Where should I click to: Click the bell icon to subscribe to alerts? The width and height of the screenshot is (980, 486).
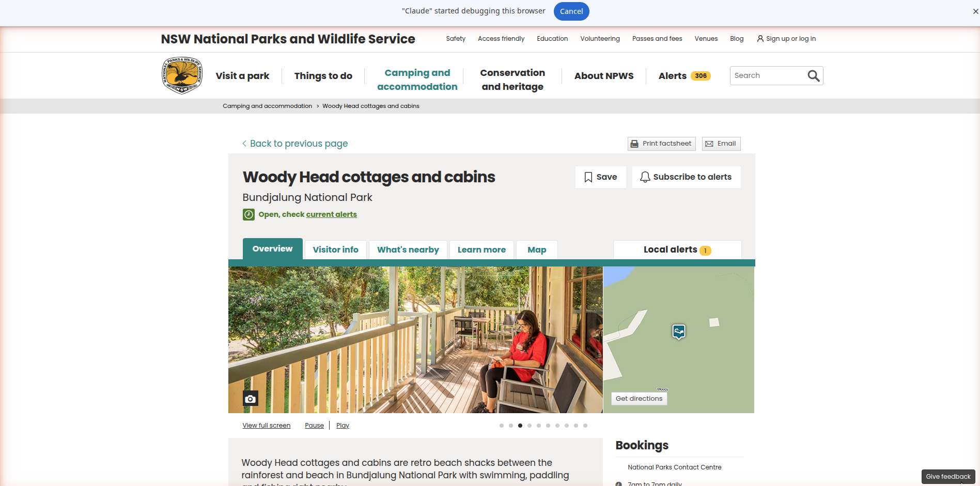[645, 177]
